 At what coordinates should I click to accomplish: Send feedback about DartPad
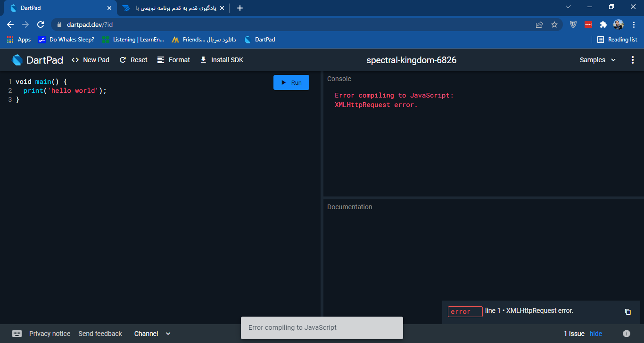tap(100, 334)
